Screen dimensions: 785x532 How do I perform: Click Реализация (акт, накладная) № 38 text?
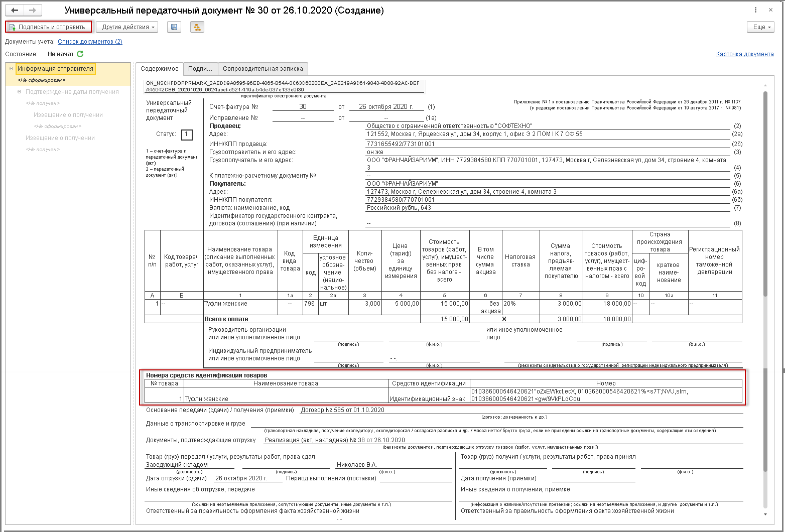click(x=335, y=440)
